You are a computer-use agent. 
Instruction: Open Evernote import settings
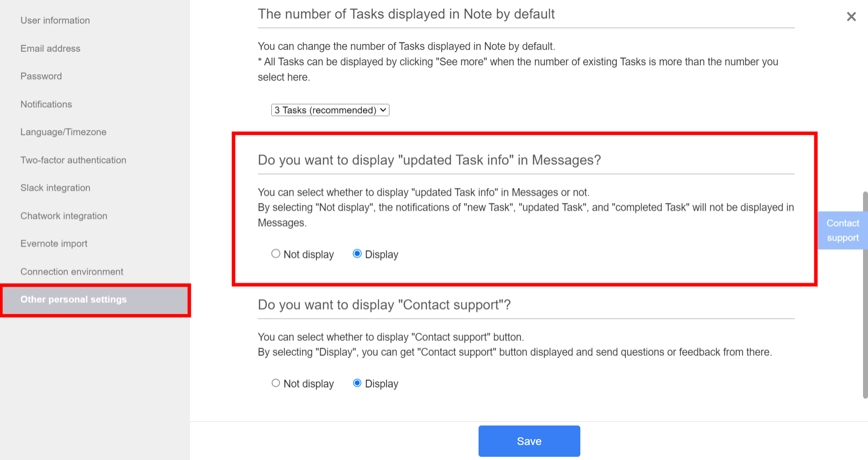coord(54,244)
